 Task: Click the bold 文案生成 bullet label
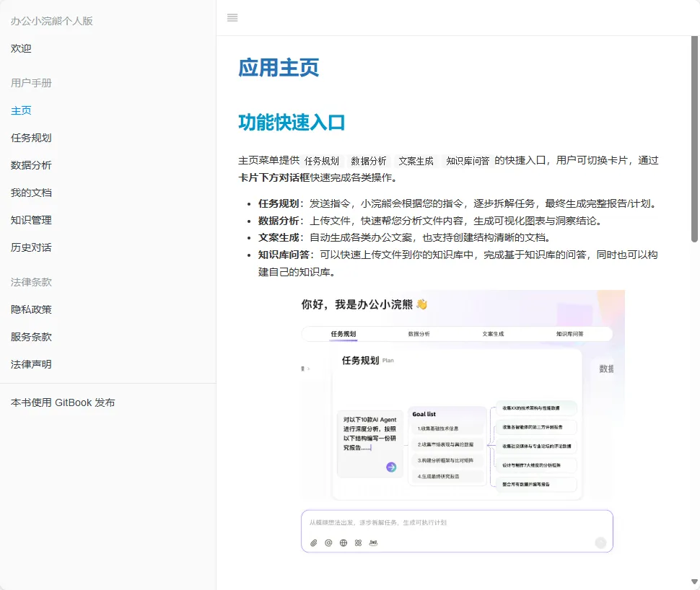pos(279,237)
